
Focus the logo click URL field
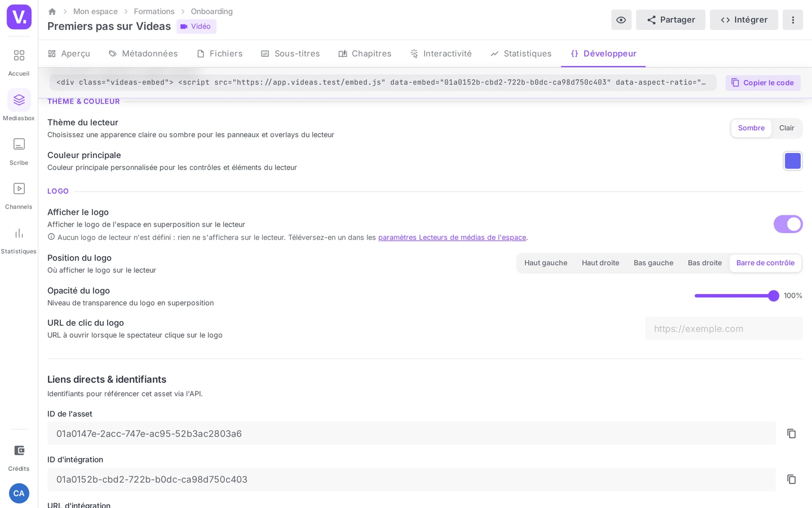pos(724,329)
